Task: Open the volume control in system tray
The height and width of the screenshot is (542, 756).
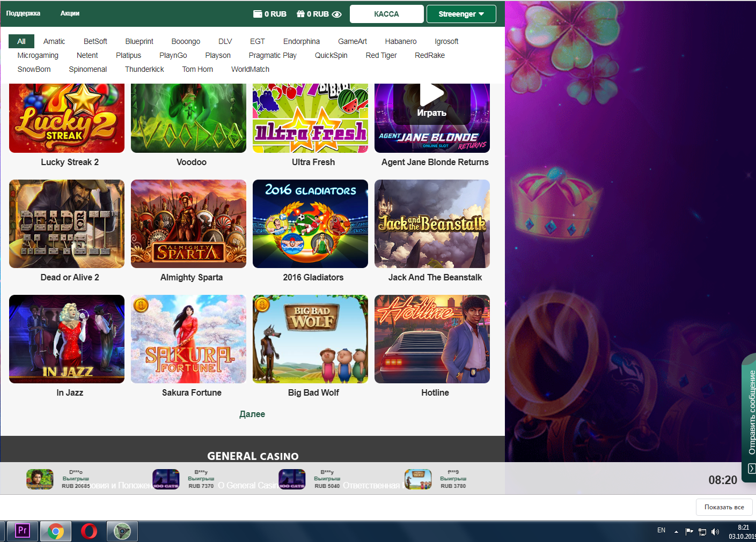Action: (x=715, y=532)
